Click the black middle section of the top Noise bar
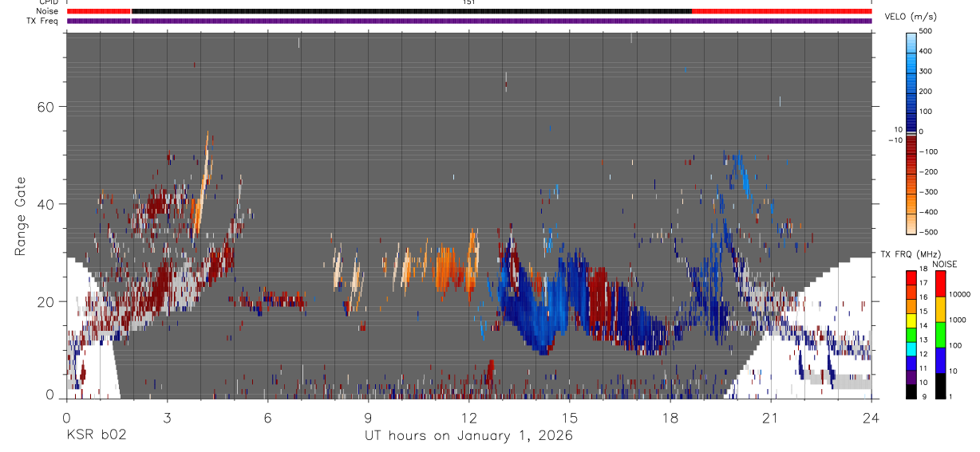Viewport: 980px width, 452px height. (x=412, y=11)
